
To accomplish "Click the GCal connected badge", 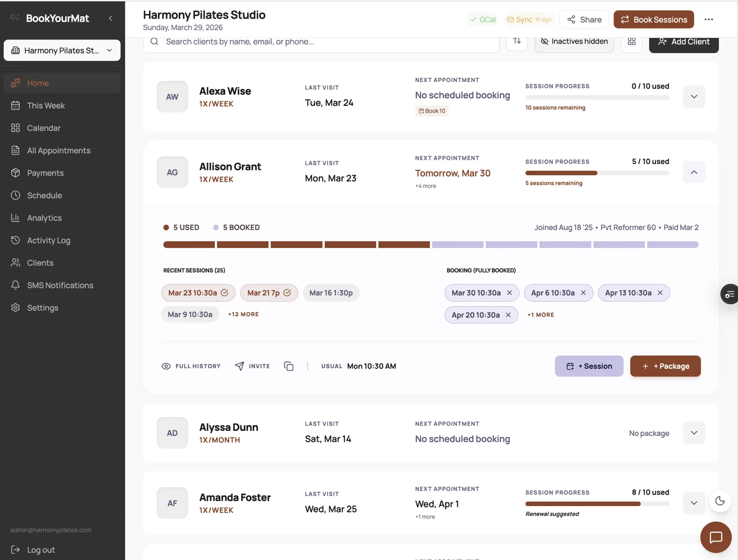I will (483, 19).
